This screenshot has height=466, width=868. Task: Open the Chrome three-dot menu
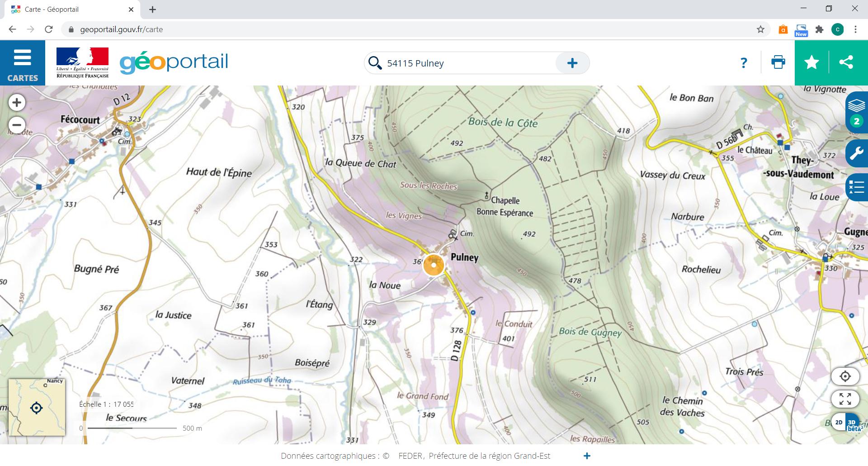tap(855, 30)
